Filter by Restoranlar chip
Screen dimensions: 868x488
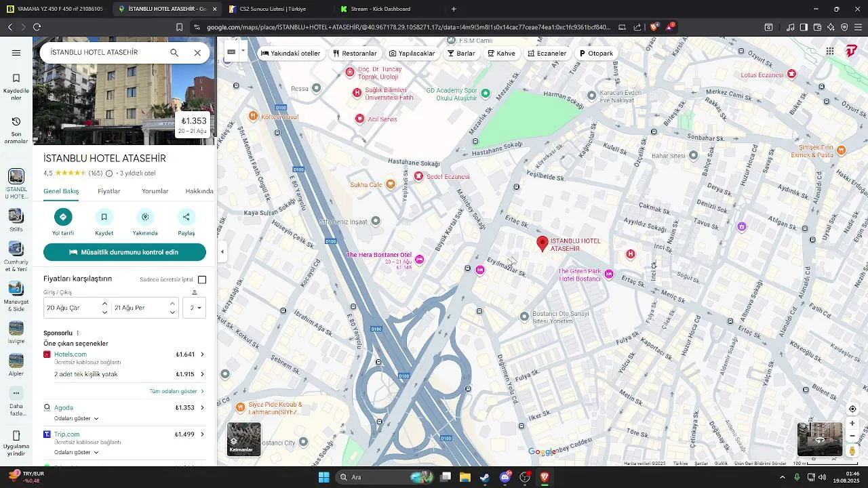click(x=355, y=54)
